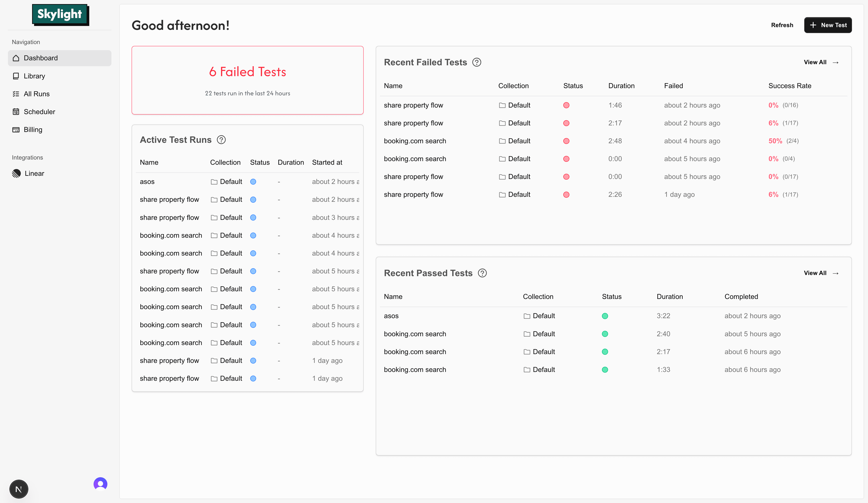Click red status dot for 2:48 failed test
The height and width of the screenshot is (503, 868).
coord(566,141)
